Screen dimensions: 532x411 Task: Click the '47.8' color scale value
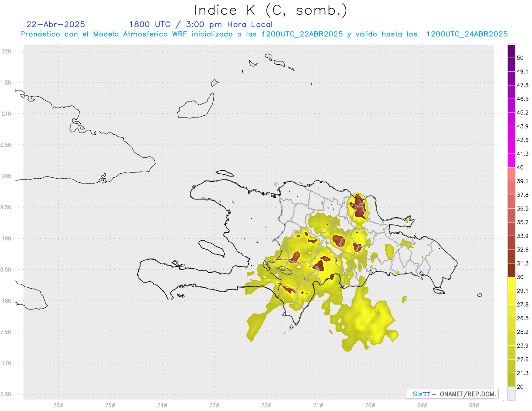(x=523, y=85)
